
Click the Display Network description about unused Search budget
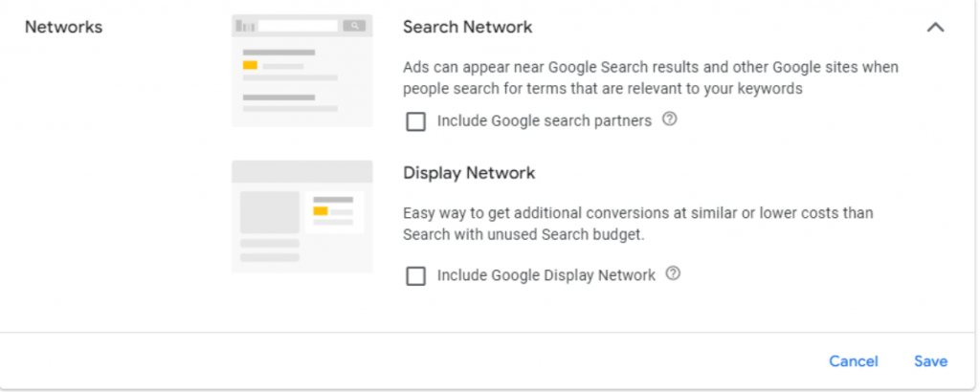(638, 224)
